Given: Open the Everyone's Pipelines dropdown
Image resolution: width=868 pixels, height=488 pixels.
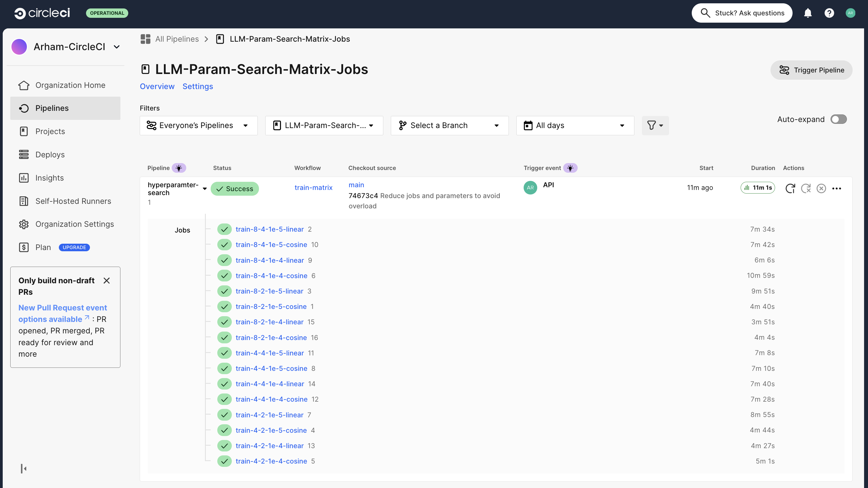Looking at the screenshot, I should pos(198,125).
